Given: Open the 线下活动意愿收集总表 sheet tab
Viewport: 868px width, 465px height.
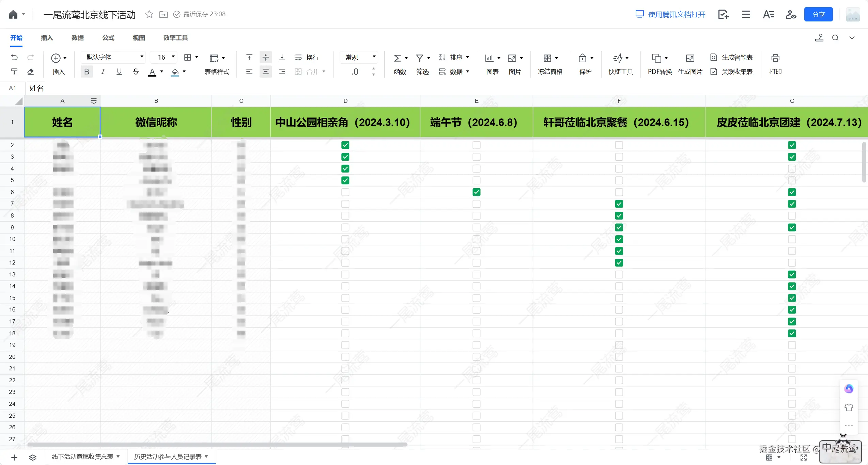Looking at the screenshot, I should click(x=82, y=456).
